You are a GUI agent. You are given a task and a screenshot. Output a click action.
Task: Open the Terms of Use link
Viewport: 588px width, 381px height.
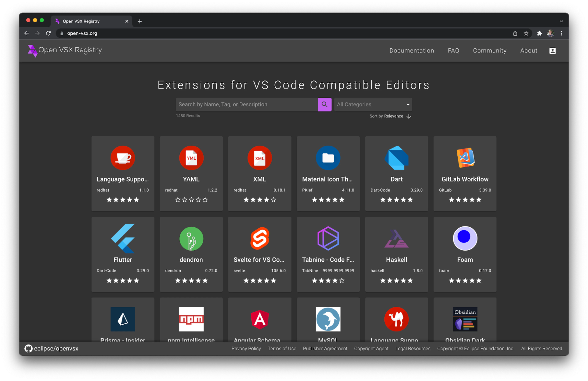(282, 348)
